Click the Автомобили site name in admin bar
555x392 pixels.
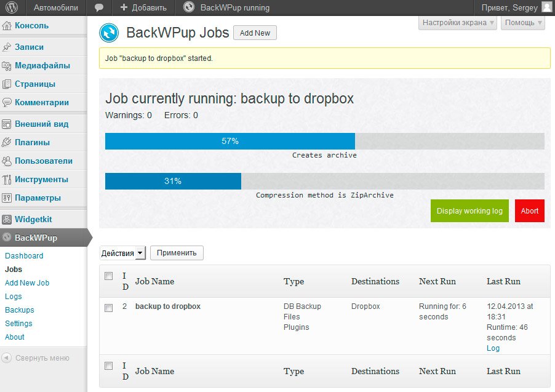click(x=55, y=8)
